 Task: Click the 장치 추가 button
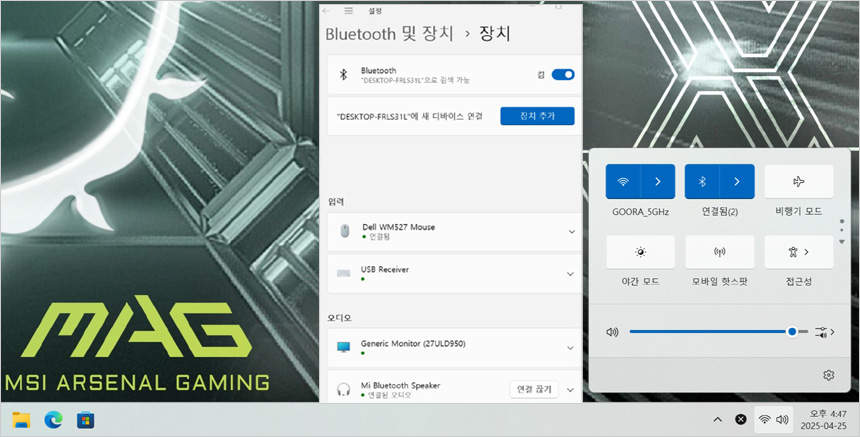point(537,116)
